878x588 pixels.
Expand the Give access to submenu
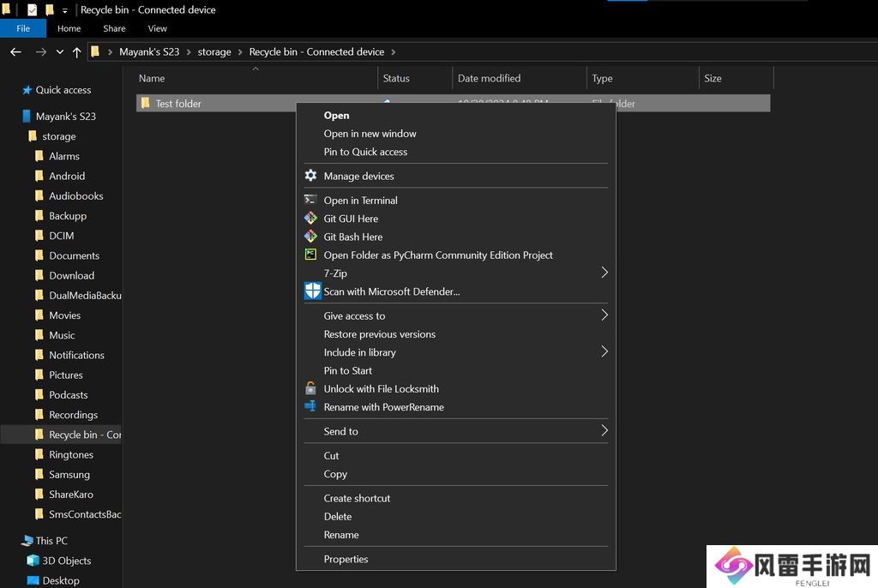pyautogui.click(x=604, y=315)
